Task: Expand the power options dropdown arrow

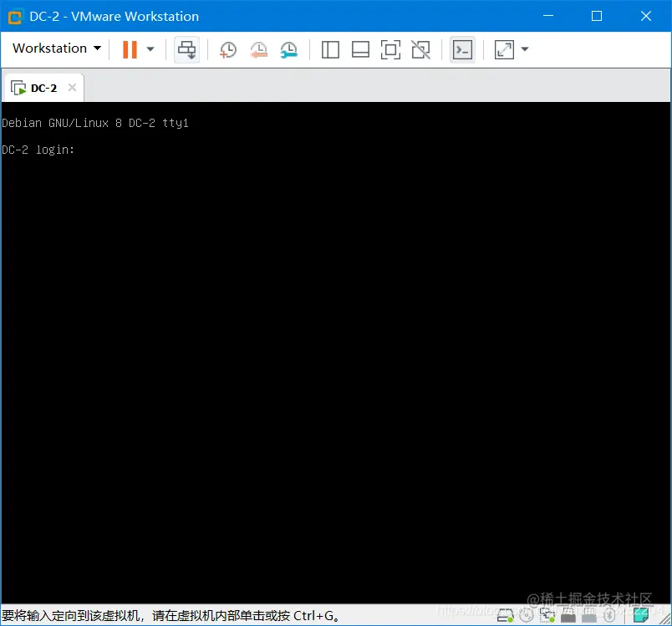Action: [150, 49]
